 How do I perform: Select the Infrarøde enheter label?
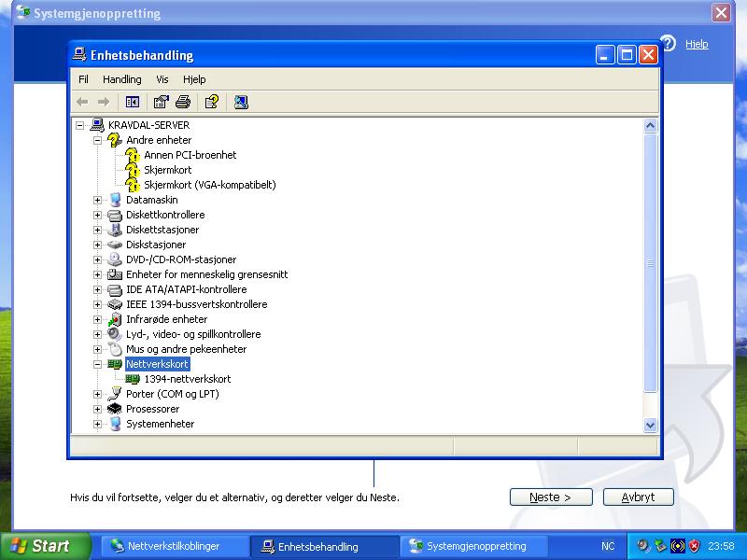click(x=167, y=319)
